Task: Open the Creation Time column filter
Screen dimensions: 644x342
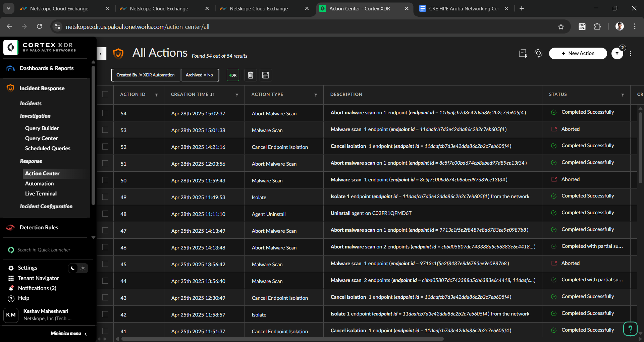Action: pos(237,95)
